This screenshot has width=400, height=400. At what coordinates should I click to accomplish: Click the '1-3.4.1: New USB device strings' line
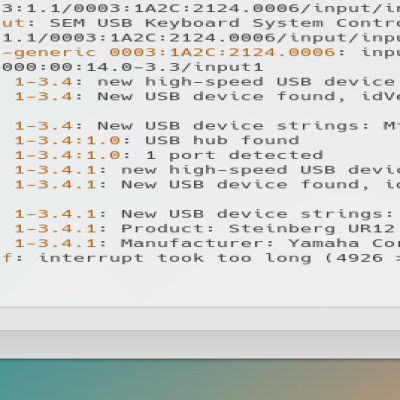coord(207,214)
